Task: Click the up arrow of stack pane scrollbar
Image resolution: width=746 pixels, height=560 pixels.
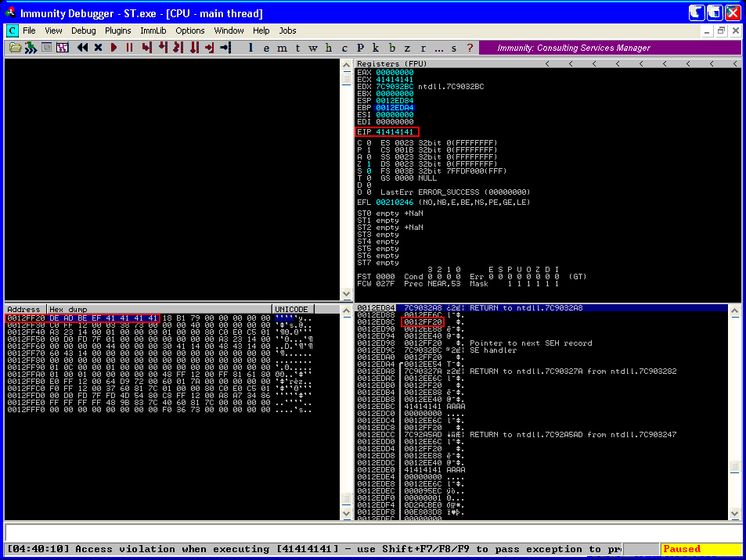Action: point(734,311)
